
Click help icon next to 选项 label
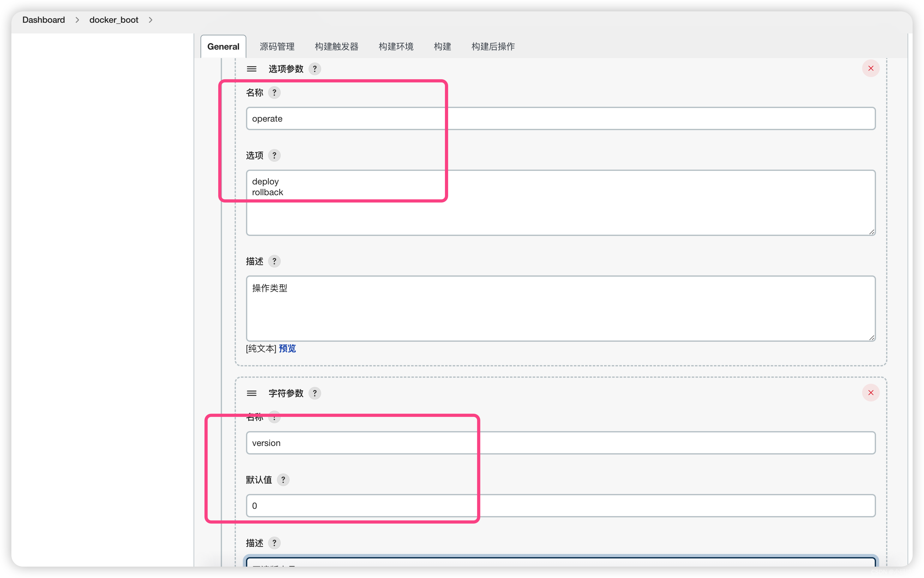[274, 156]
